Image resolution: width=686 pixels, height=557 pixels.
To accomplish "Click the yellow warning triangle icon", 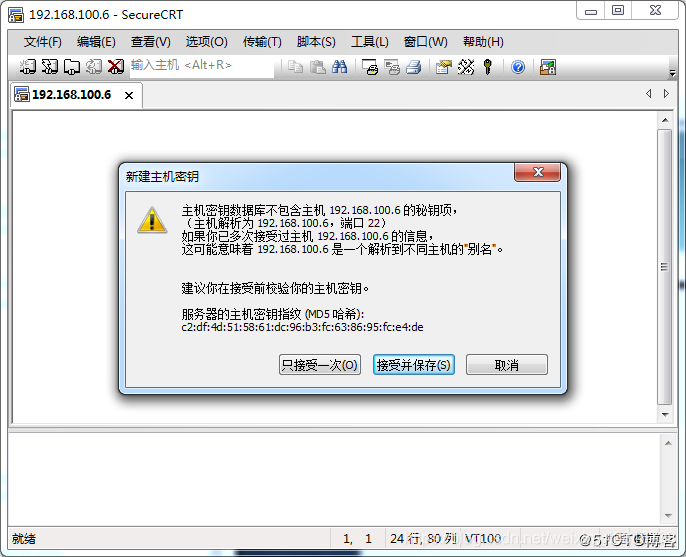I will [152, 220].
